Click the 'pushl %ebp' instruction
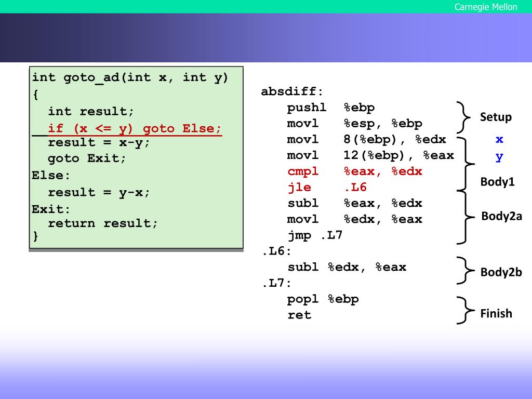Screen dimensions: 532x399 click(x=331, y=108)
